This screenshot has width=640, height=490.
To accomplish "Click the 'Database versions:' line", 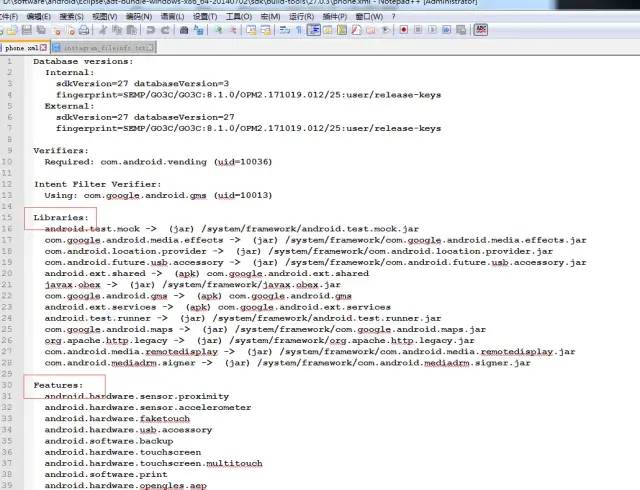I will tap(83, 61).
